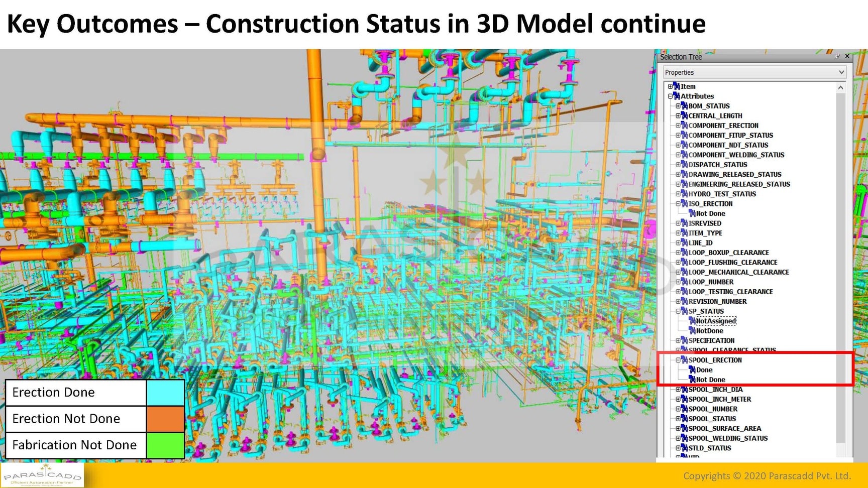Expand the Item node
The image size is (868, 488).
tap(670, 86)
